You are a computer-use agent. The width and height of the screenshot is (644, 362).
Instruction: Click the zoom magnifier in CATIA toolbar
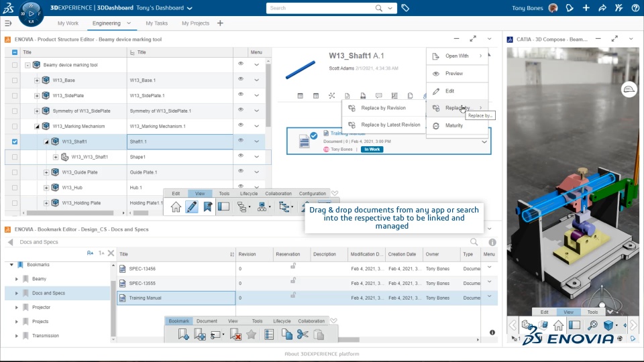tap(592, 326)
